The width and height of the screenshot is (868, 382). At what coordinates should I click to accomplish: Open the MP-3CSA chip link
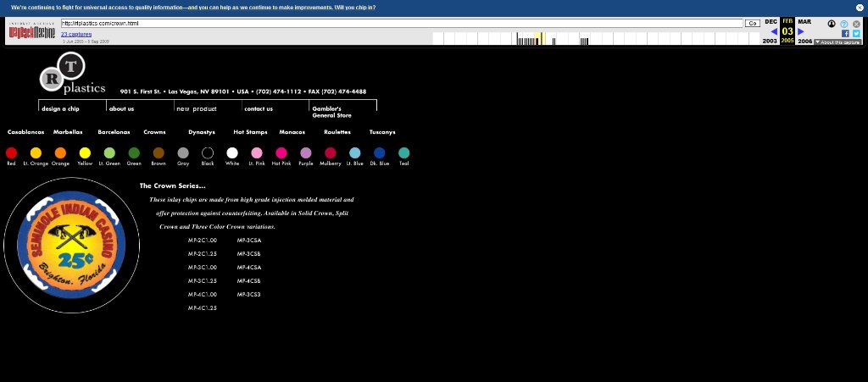pyautogui.click(x=249, y=241)
